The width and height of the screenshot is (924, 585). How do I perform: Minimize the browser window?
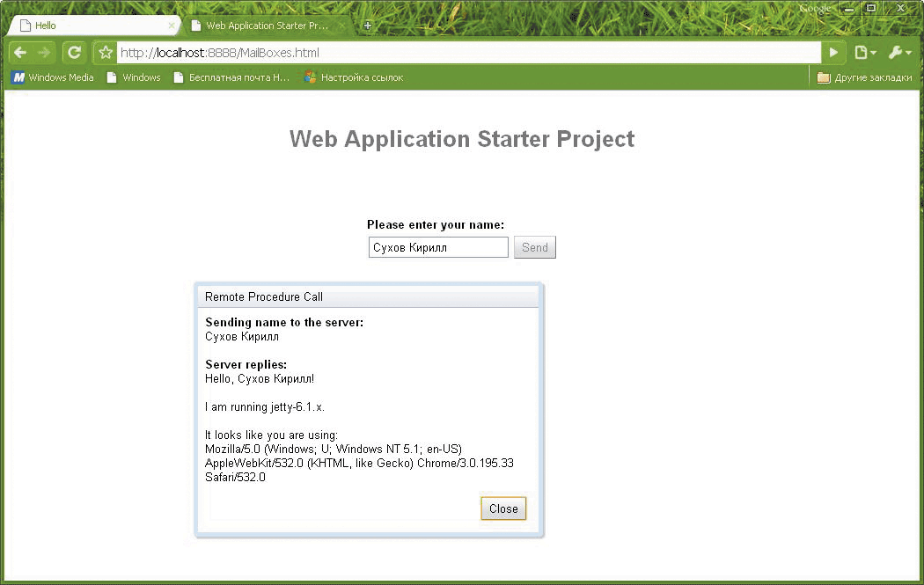coord(848,9)
